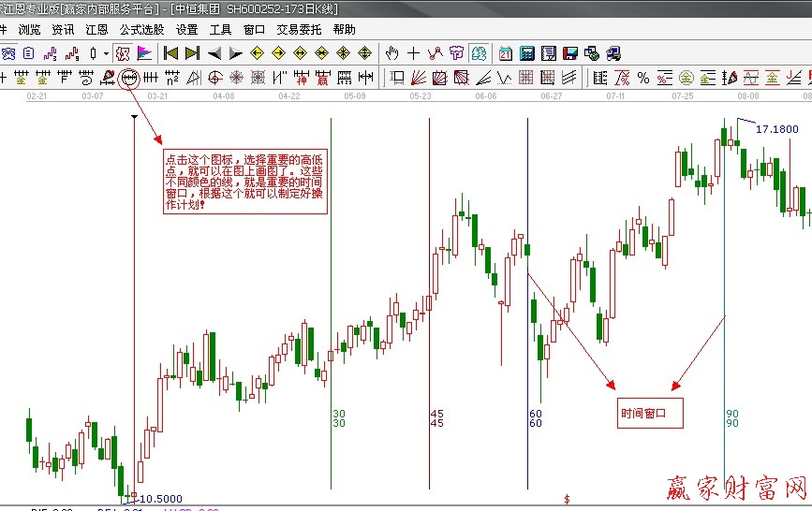Toggle the red pattern button beside the dropdown

click(x=122, y=52)
